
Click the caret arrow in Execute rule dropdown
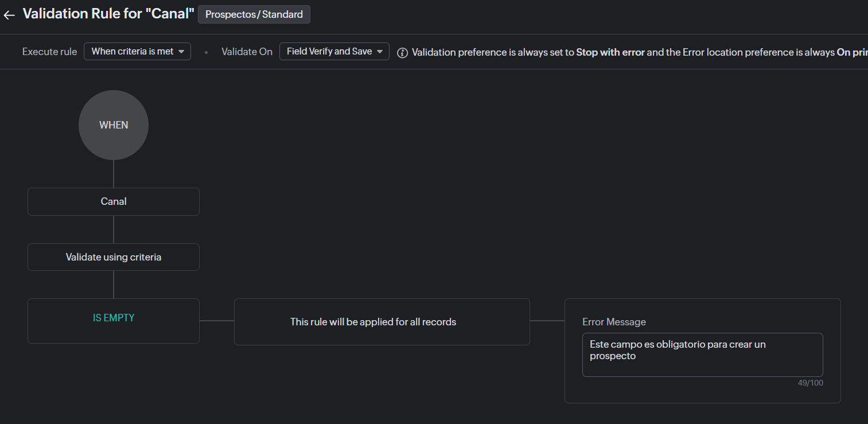181,52
